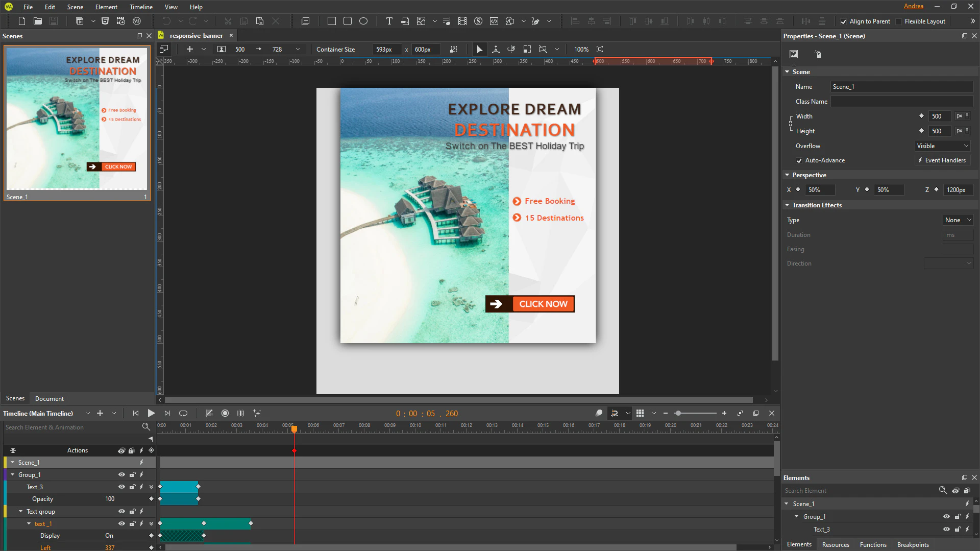Click the Event Handlers button

942,160
